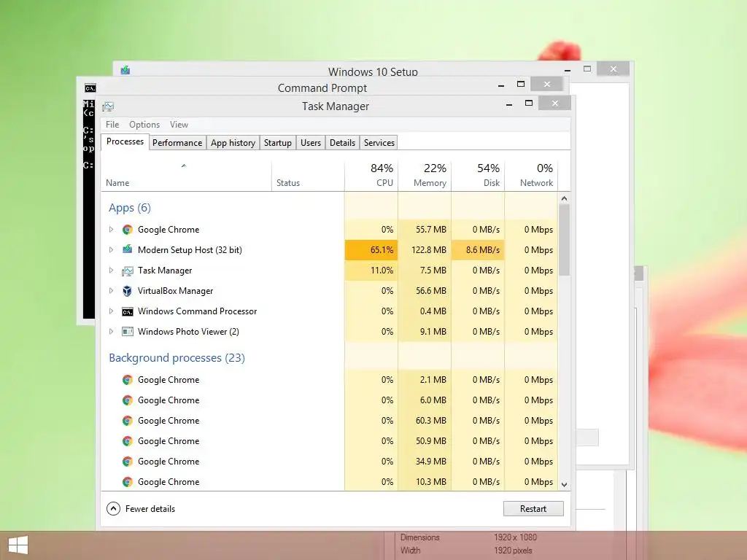Click the 122.8 MB memory cell
The width and height of the screenshot is (747, 560).
coord(425,249)
